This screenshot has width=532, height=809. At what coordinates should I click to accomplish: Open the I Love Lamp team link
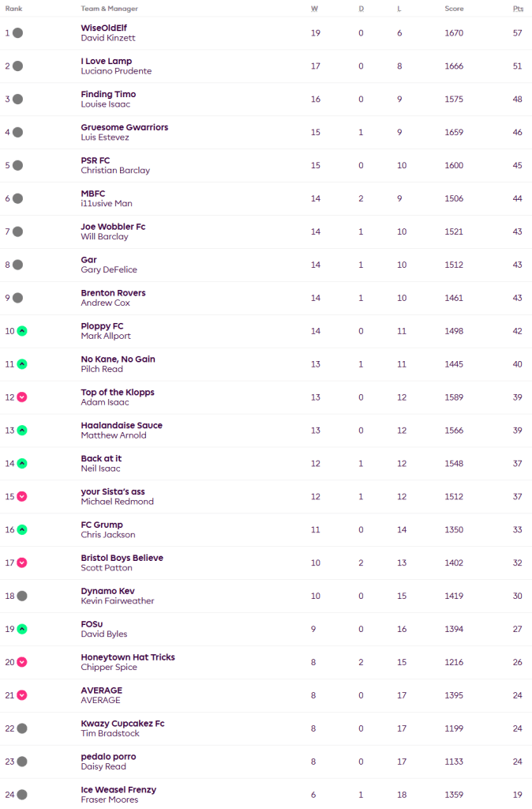click(x=107, y=61)
